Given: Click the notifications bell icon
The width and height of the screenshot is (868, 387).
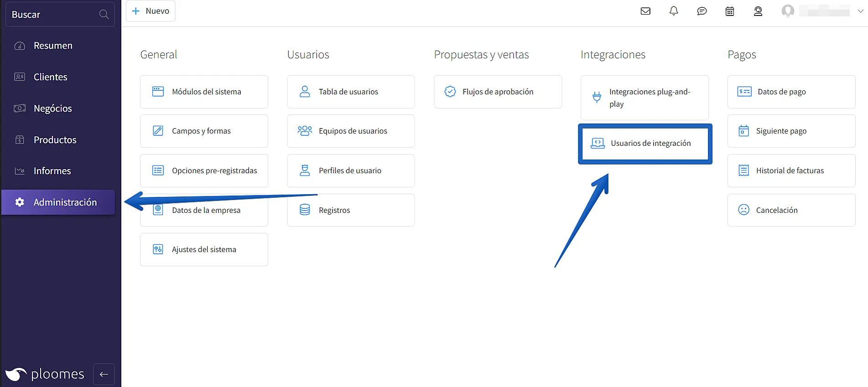Looking at the screenshot, I should coord(674,11).
